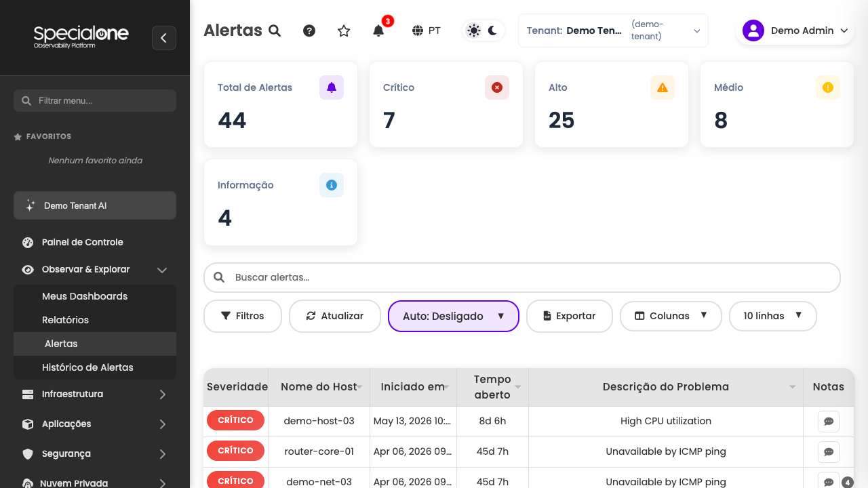Image resolution: width=868 pixels, height=488 pixels.
Task: Open Histórico de Alertas
Action: 95,367
